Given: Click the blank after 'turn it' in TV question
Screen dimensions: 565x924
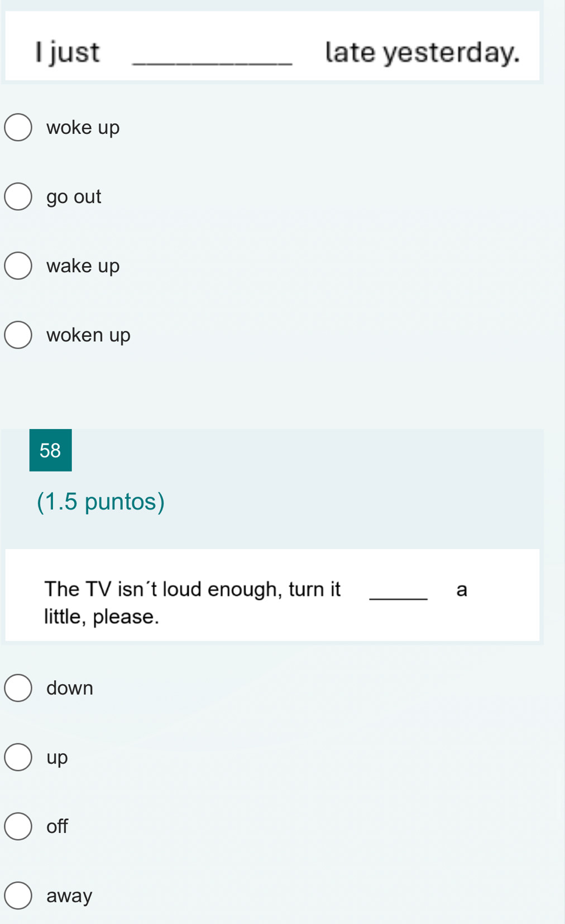Looking at the screenshot, I should [399, 598].
